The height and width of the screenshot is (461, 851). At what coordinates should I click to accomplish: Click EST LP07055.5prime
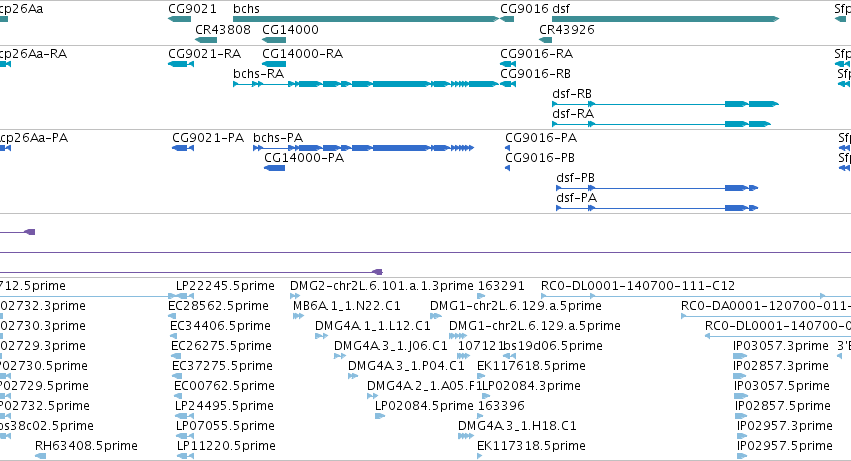pyautogui.click(x=224, y=426)
